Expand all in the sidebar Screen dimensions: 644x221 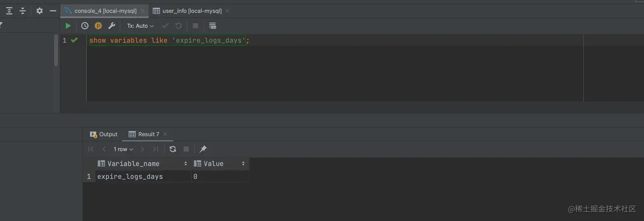point(9,11)
